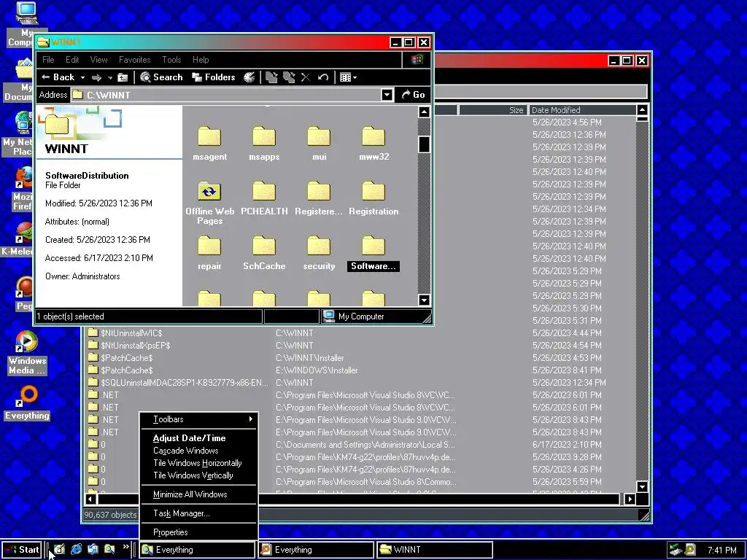Select the msapps folder

click(264, 144)
